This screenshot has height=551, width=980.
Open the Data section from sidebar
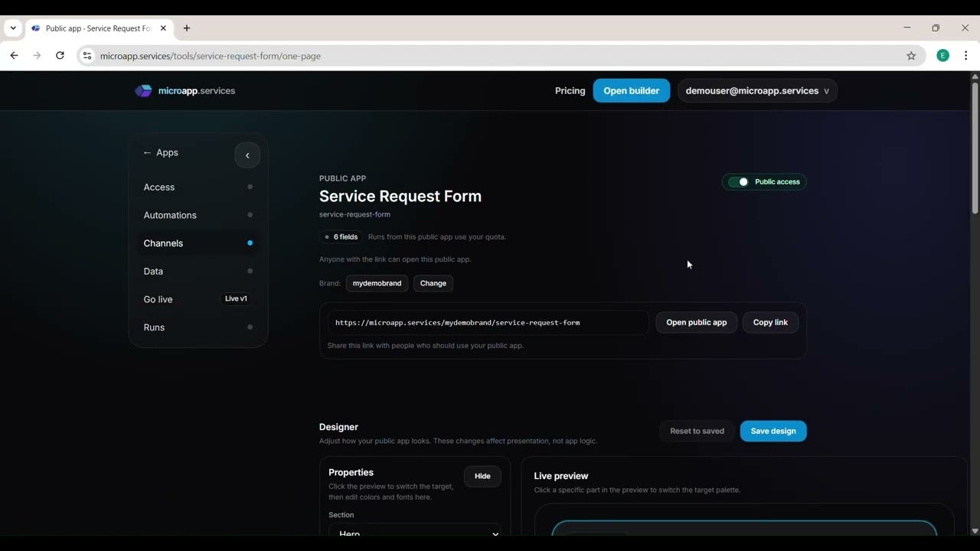coord(153,271)
